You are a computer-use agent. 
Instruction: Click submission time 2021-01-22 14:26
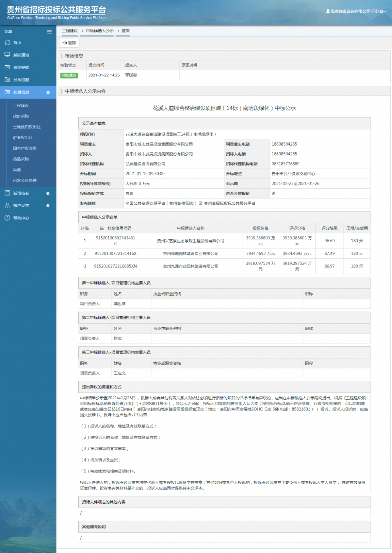click(104, 75)
